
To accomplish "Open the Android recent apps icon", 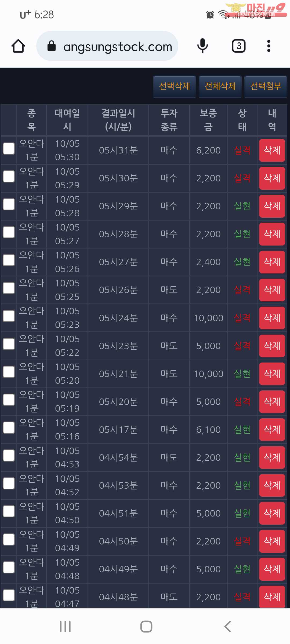I will click(65, 627).
